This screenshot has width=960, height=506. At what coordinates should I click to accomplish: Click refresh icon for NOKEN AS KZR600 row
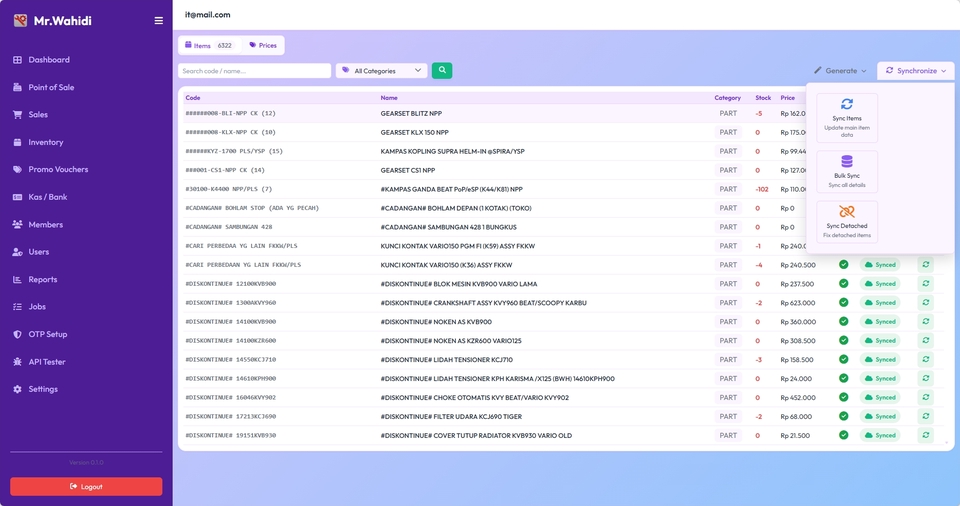pos(926,341)
